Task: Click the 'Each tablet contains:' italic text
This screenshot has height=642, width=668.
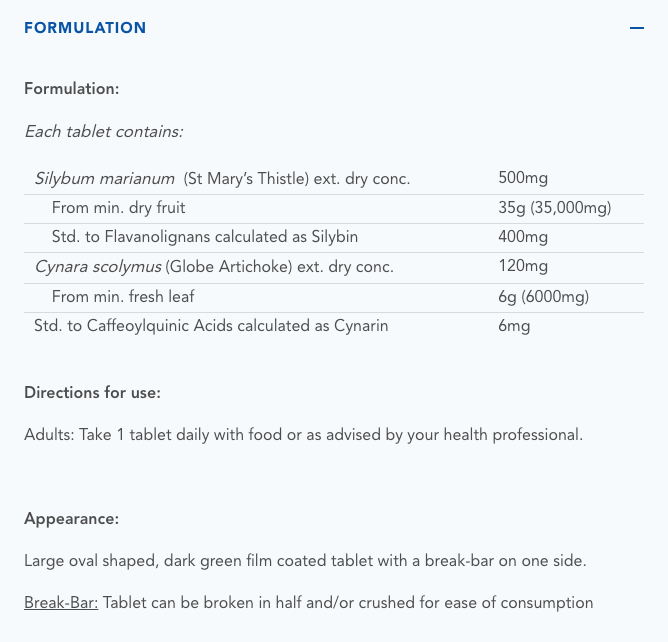Action: [x=103, y=131]
